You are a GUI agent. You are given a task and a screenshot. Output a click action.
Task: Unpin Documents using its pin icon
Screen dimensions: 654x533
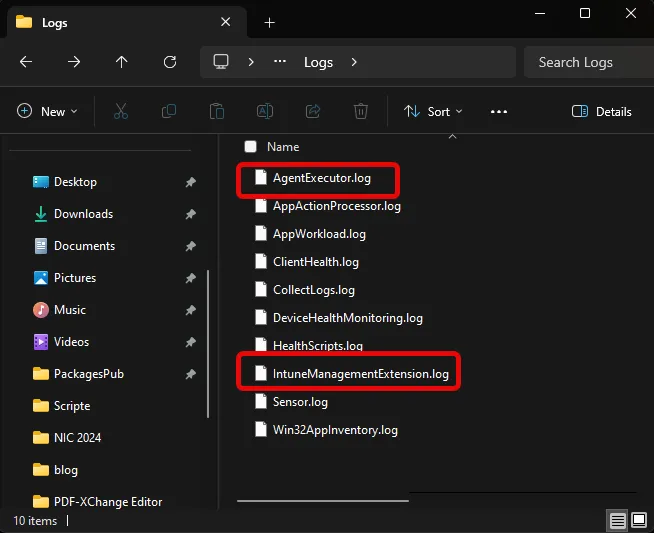(191, 246)
